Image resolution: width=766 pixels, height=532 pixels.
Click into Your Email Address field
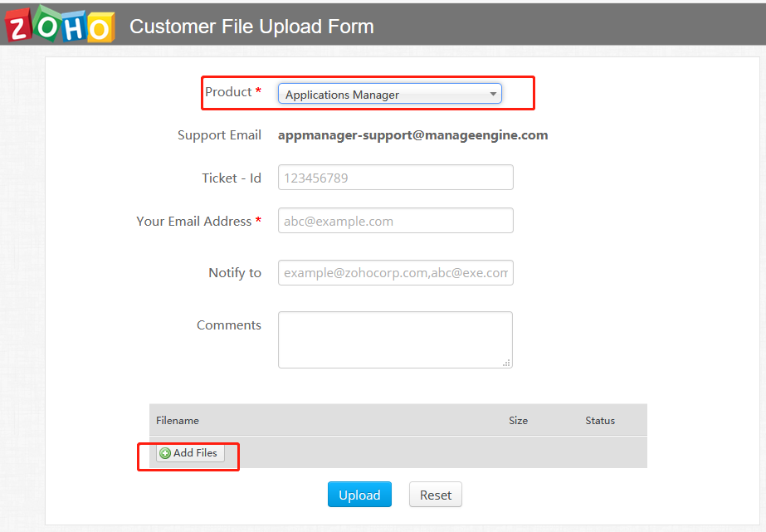[x=396, y=221]
